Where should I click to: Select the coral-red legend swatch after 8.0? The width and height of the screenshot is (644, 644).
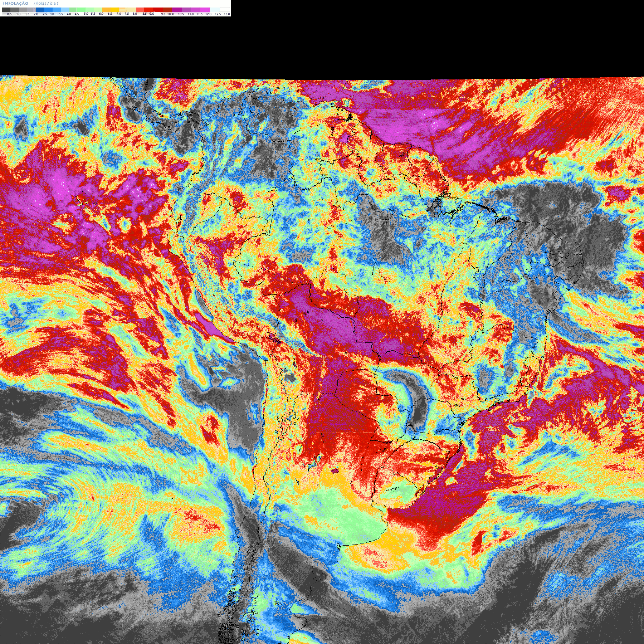(x=140, y=10)
